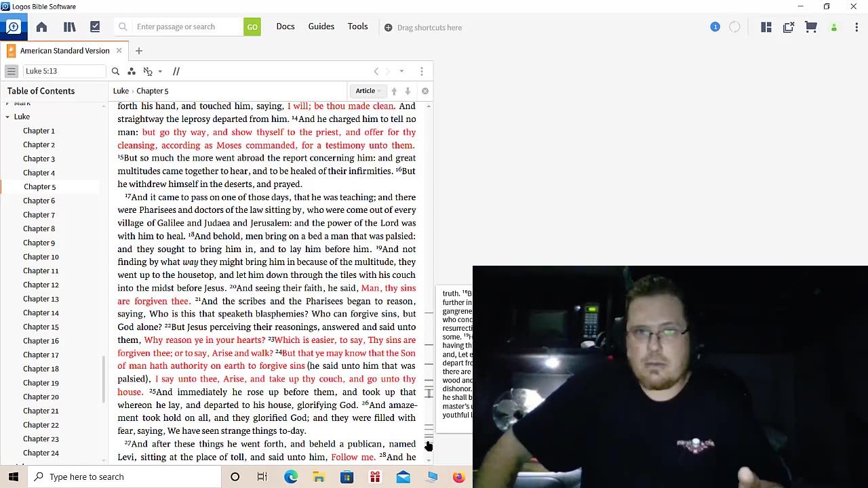
Task: Open the interlinear options icon
Action: click(x=148, y=71)
